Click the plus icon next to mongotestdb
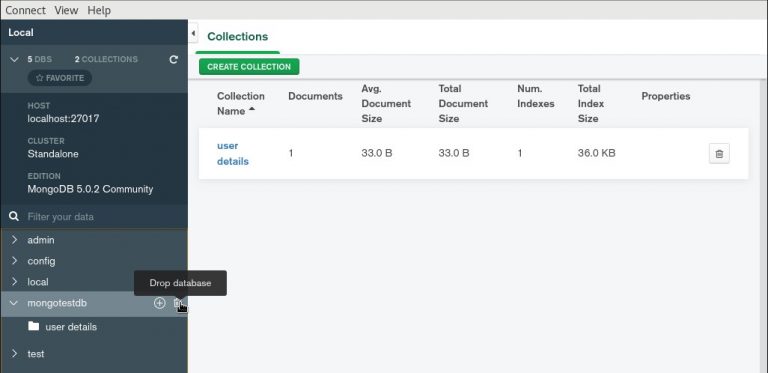This screenshot has width=768, height=373. (x=159, y=303)
